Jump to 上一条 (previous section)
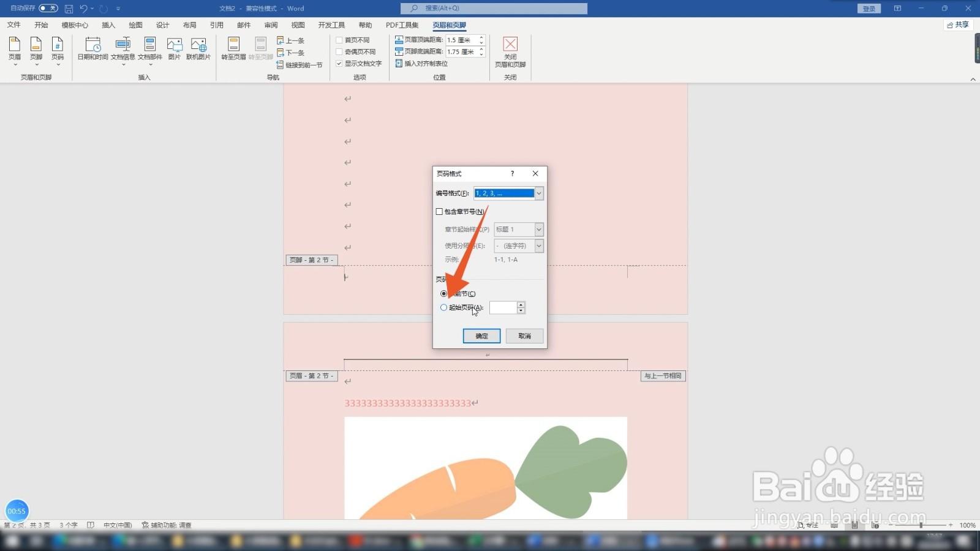The width and height of the screenshot is (980, 551). pos(291,40)
